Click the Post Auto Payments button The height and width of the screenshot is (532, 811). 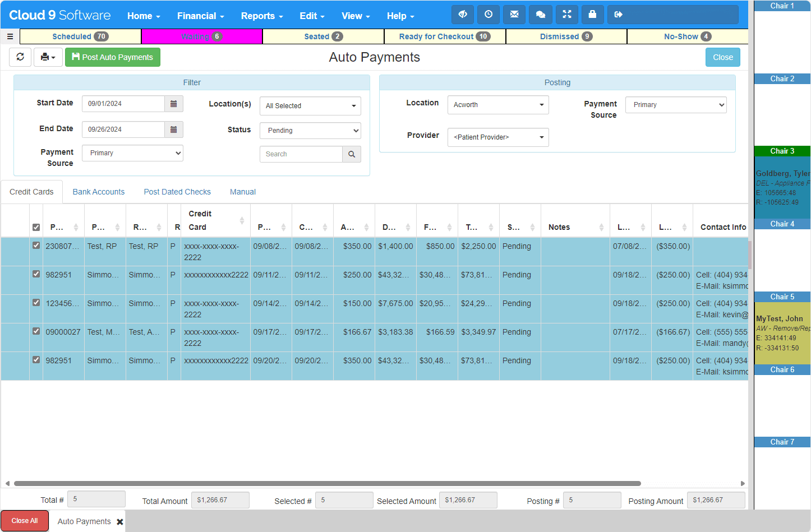click(113, 57)
